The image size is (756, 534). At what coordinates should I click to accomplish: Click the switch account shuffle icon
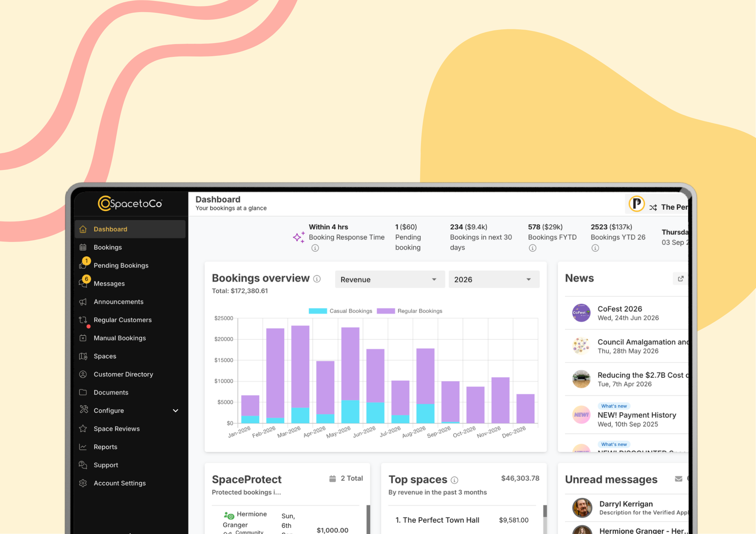point(653,207)
